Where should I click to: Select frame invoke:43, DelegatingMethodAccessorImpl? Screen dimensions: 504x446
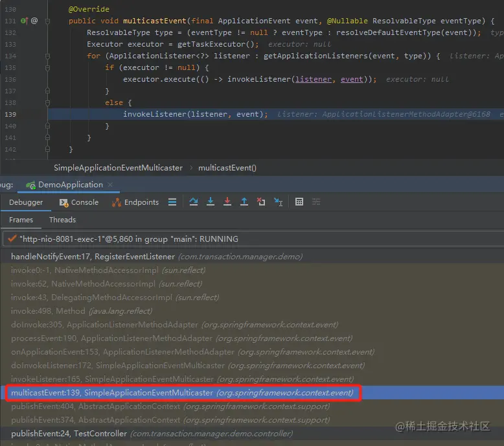point(252,298)
